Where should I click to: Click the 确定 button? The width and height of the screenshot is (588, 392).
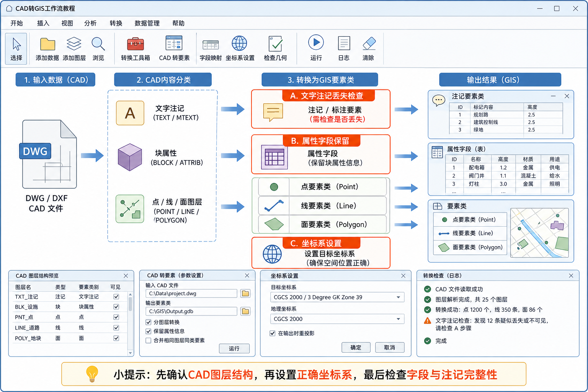point(356,347)
